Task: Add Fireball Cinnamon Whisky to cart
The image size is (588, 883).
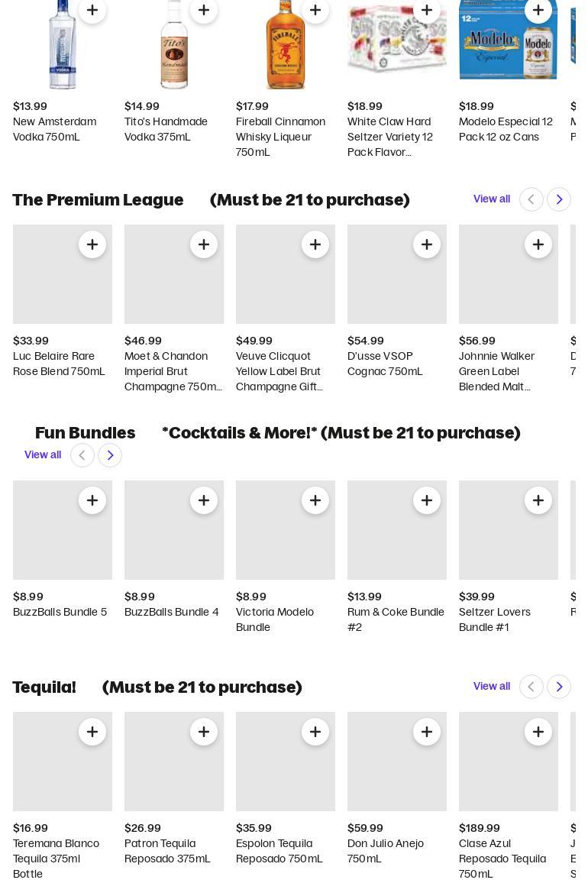Action: tap(315, 10)
